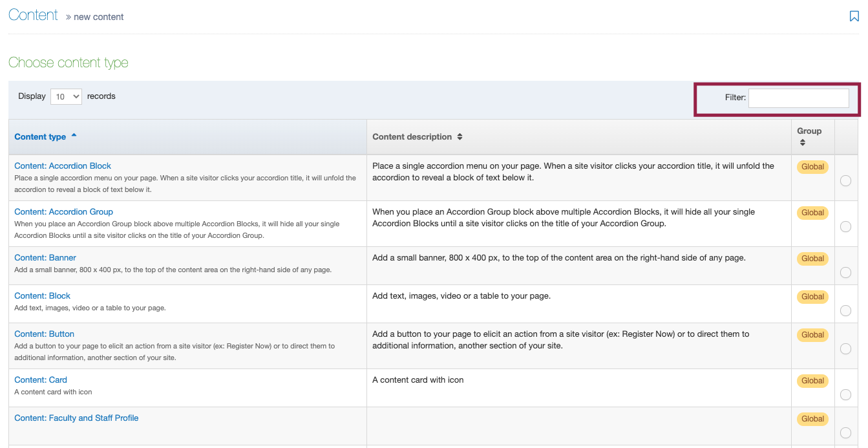This screenshot has height=448, width=868.
Task: Open the Content: Card link
Action: pyautogui.click(x=41, y=379)
